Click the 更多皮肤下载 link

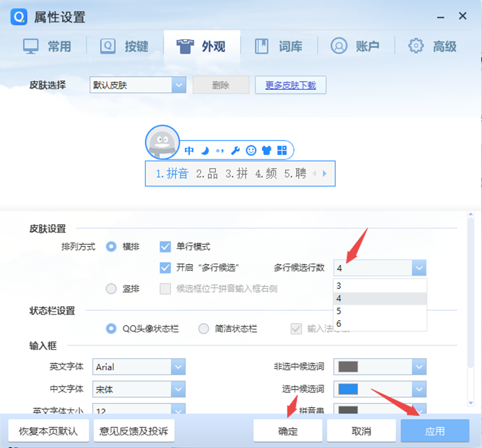click(290, 85)
